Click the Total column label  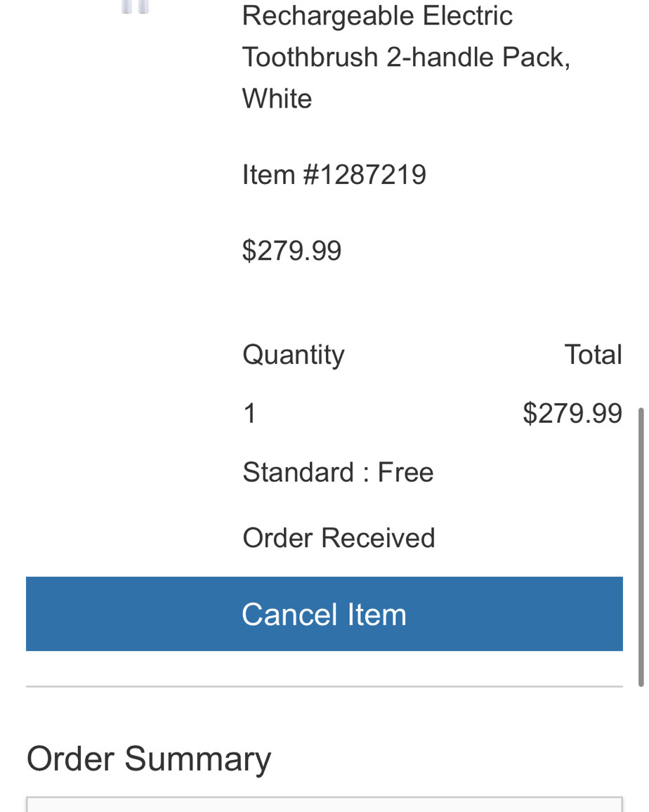593,355
